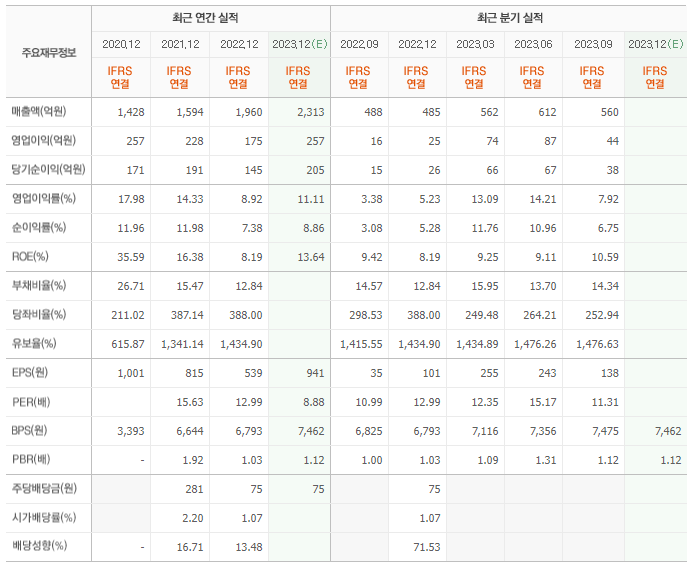Click the 당기순이익 value 205
694x567 pixels.
[315, 170]
